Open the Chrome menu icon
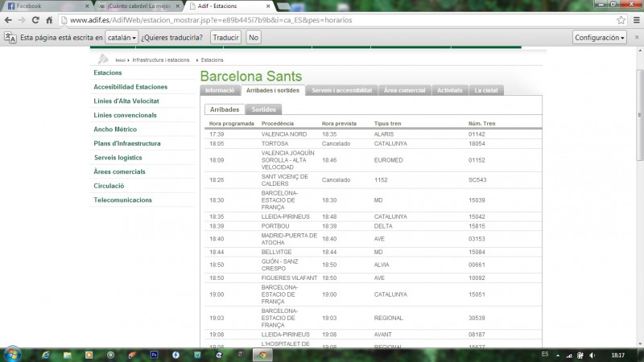644x362 pixels. 637,19
